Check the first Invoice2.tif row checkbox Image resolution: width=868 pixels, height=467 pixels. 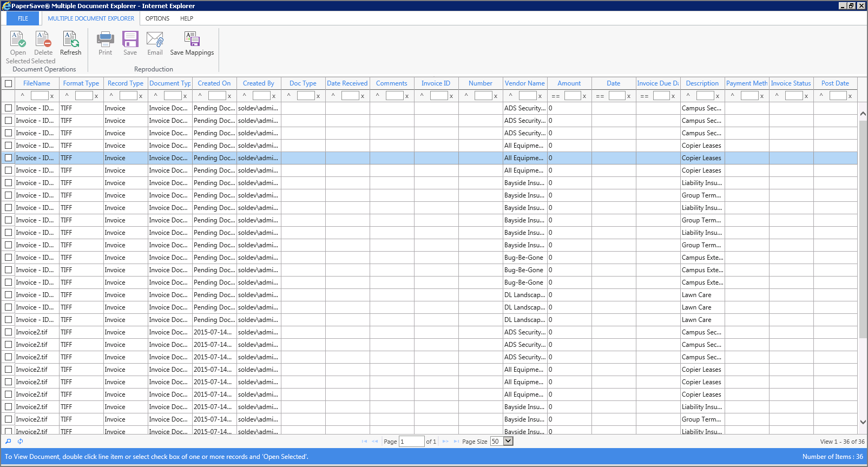point(8,332)
